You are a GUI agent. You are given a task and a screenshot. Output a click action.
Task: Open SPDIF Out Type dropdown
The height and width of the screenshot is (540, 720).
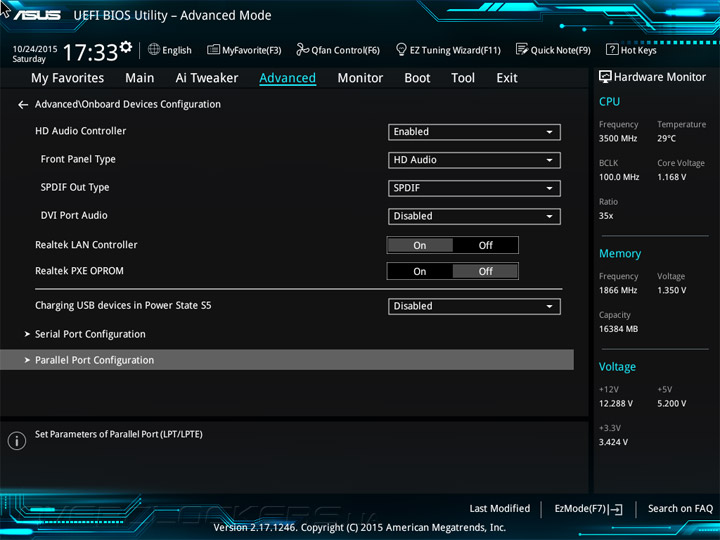(x=474, y=188)
